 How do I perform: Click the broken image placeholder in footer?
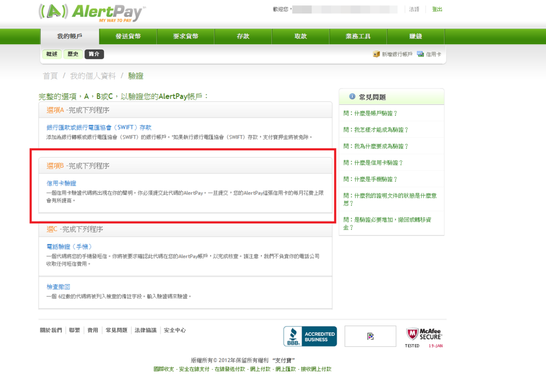(x=370, y=337)
